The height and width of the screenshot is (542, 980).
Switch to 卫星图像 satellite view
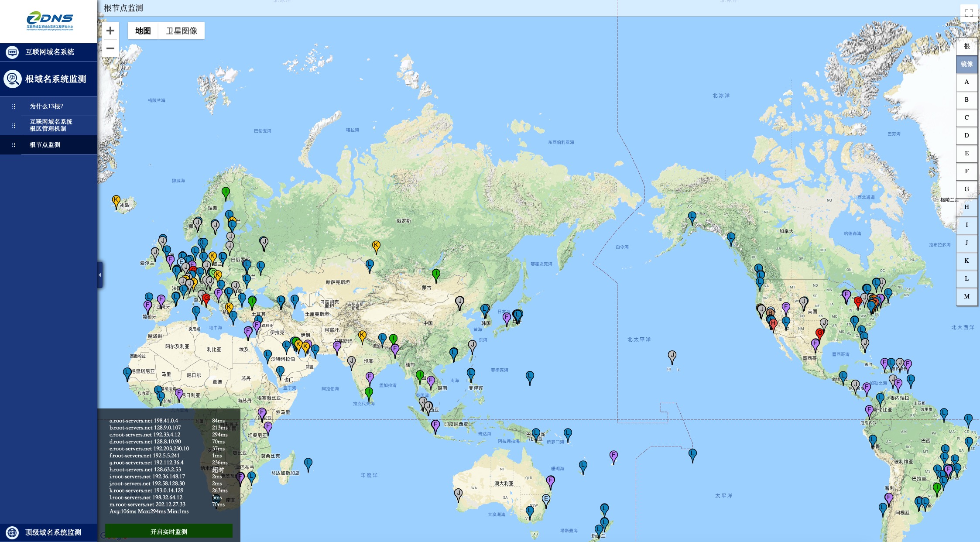pos(182,31)
